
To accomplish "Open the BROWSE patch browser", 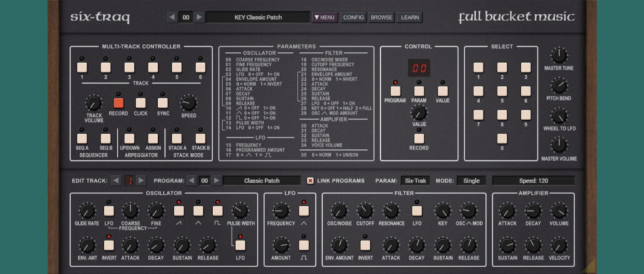I will tap(381, 18).
